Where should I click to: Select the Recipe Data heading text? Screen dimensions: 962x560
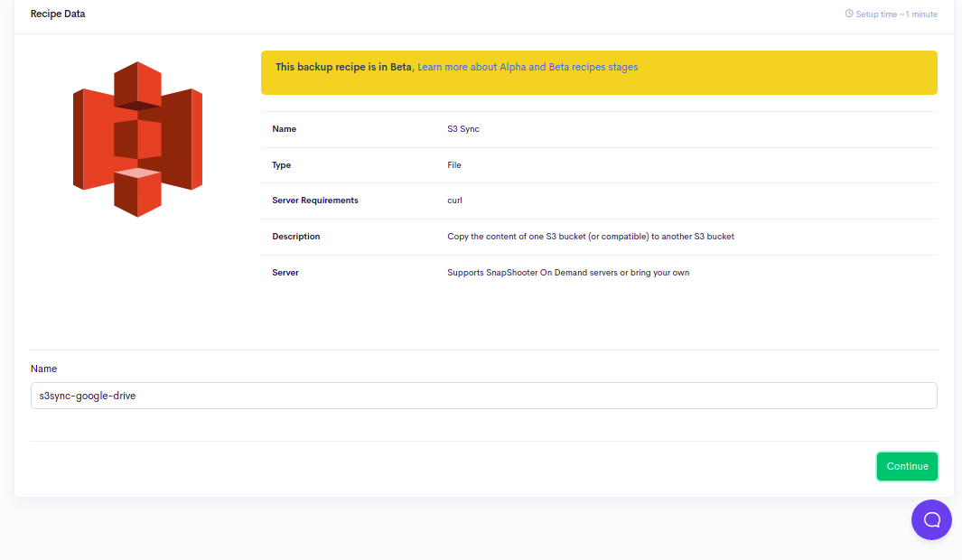click(x=58, y=14)
